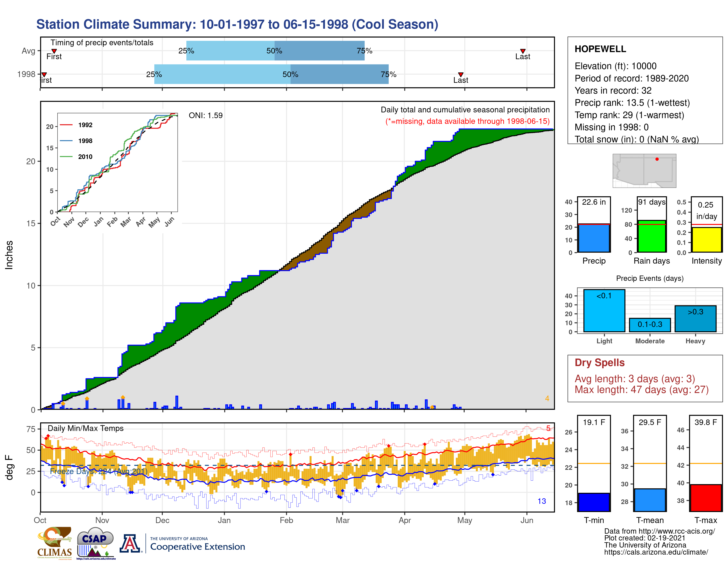Click the red missing-data note text

pyautogui.click(x=468, y=121)
